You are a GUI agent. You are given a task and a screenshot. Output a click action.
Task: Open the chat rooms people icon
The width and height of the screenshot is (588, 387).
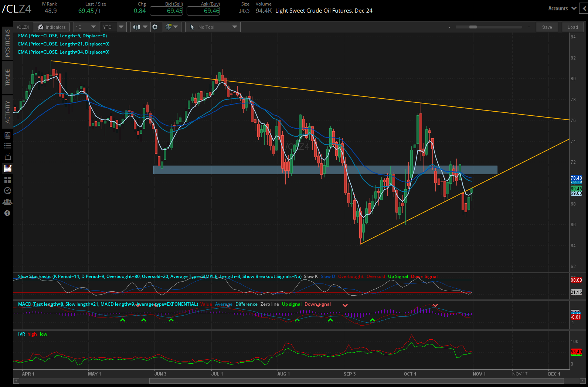tap(7, 202)
